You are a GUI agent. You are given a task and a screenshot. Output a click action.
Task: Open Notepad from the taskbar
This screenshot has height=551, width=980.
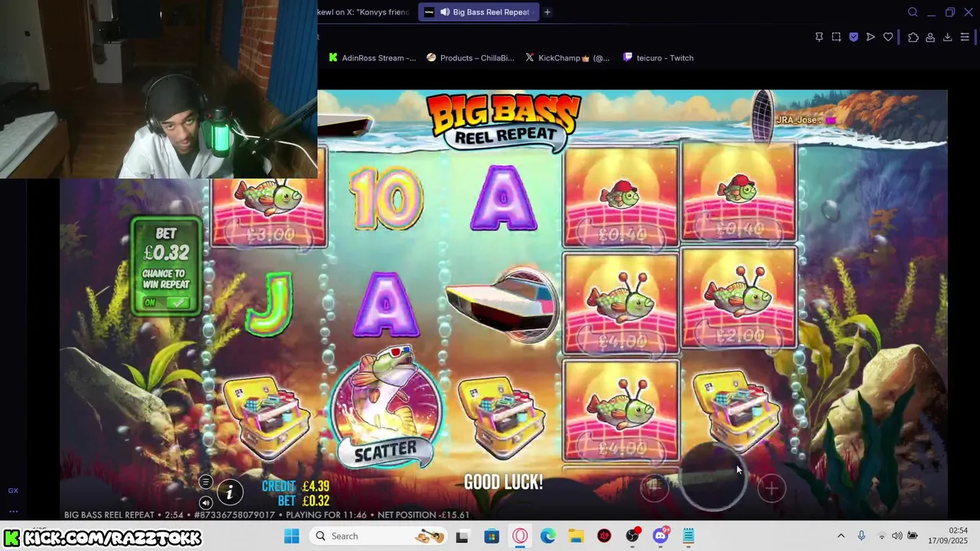688,536
